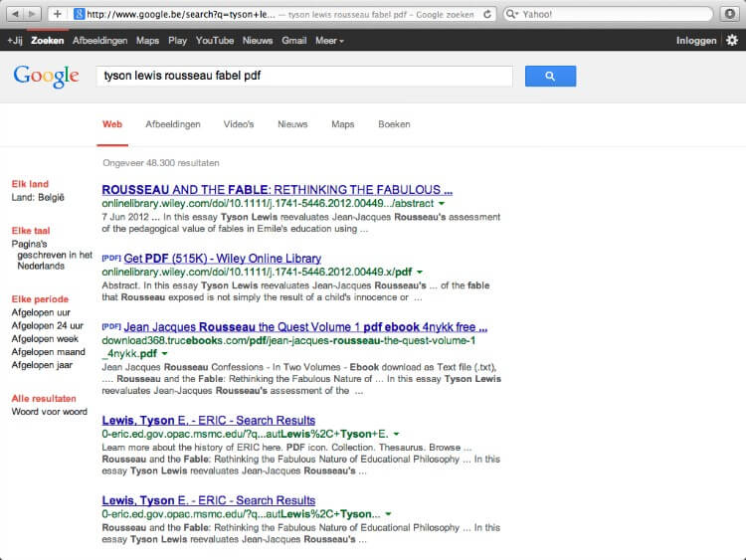Open YouTube in the Google bar

(215, 41)
